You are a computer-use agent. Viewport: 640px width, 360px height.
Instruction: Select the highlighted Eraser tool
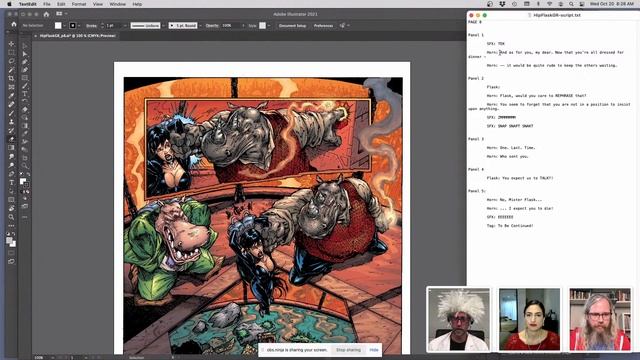(11, 139)
